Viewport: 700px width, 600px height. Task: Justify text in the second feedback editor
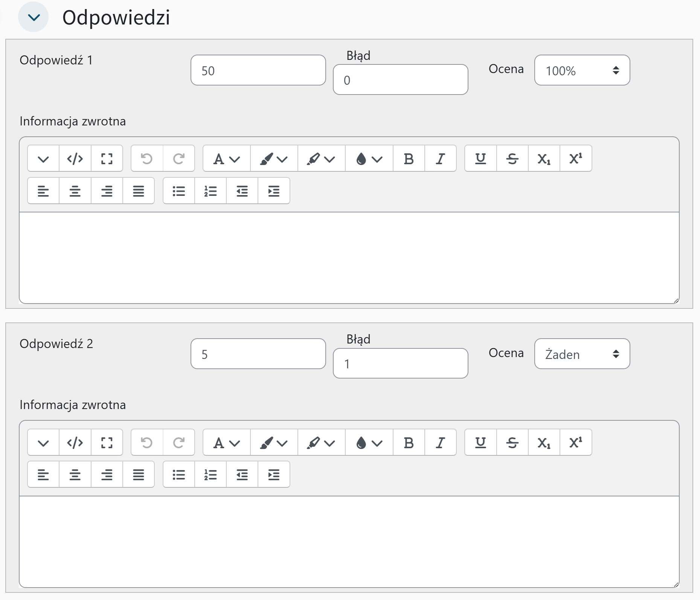pyautogui.click(x=139, y=475)
